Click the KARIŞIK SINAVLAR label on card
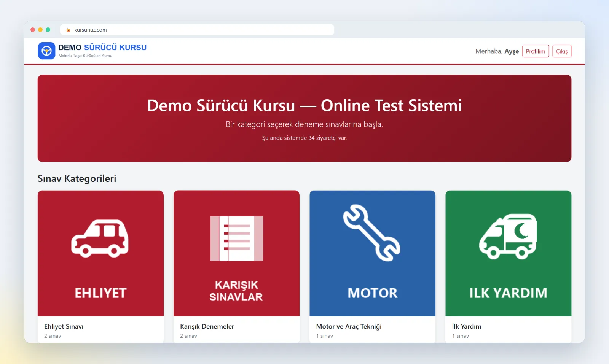The height and width of the screenshot is (364, 609). click(x=236, y=291)
